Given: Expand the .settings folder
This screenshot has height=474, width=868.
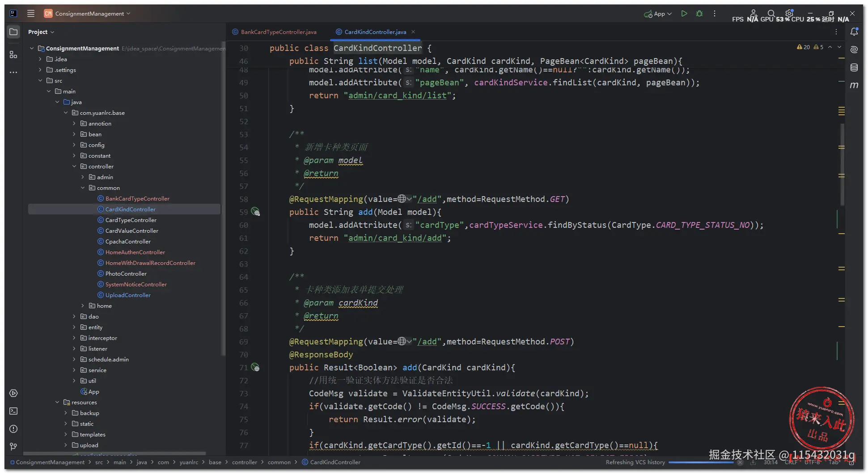Looking at the screenshot, I should coord(40,70).
